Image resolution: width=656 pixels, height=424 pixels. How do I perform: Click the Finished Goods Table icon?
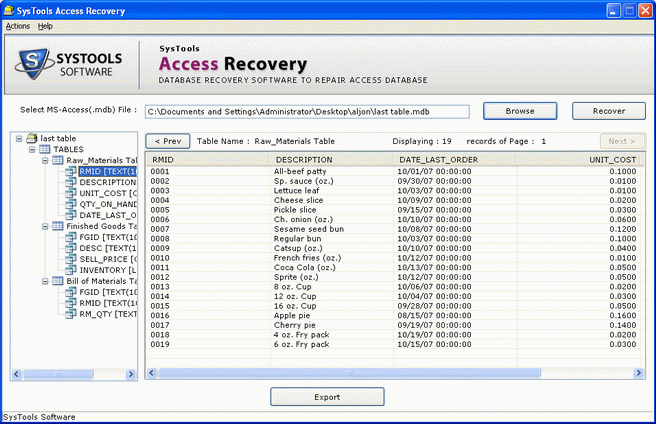58,226
